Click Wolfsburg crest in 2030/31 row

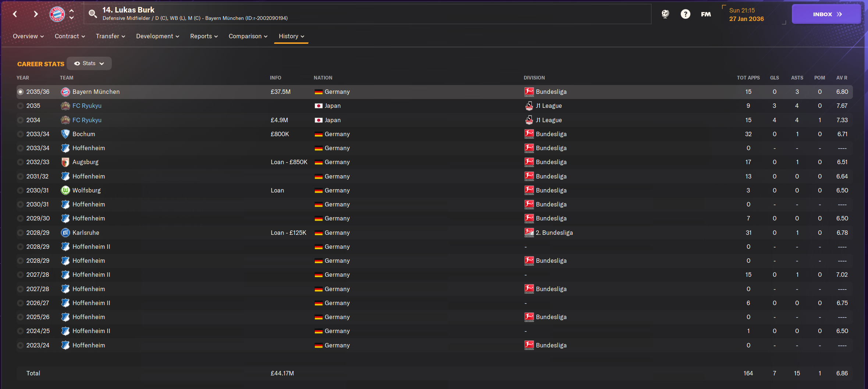[65, 190]
